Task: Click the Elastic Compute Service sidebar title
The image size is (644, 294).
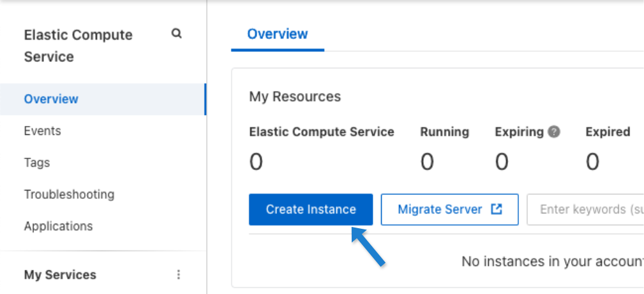Action: (x=78, y=45)
